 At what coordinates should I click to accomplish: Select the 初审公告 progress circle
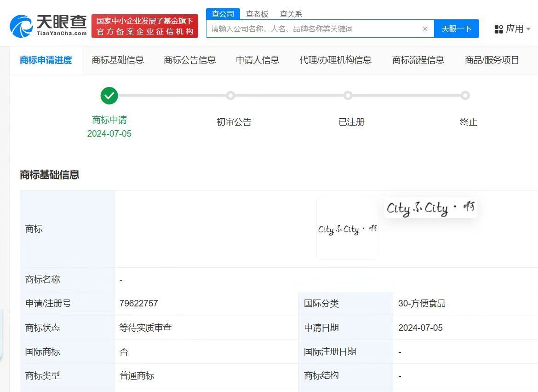(x=231, y=96)
